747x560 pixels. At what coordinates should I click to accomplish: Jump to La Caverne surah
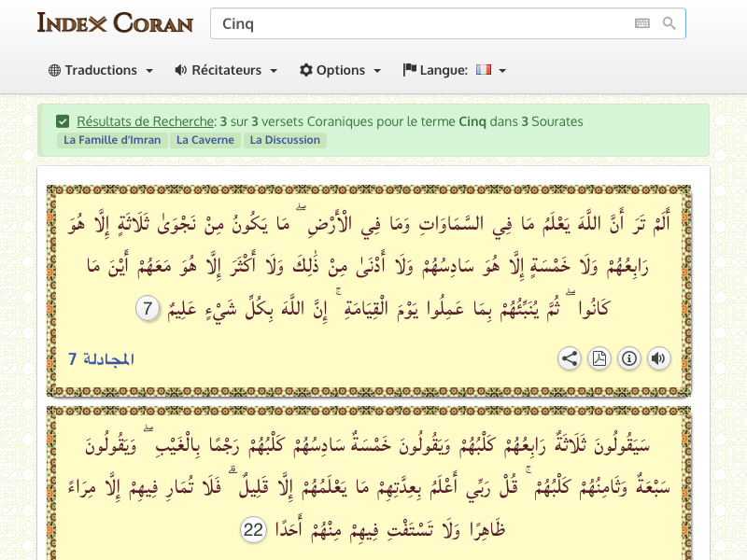[204, 140]
